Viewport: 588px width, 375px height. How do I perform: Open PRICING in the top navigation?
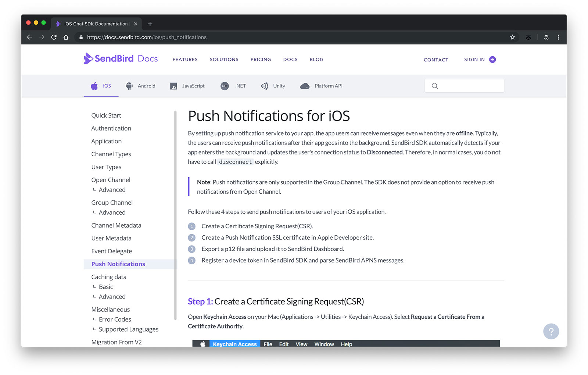coord(261,60)
